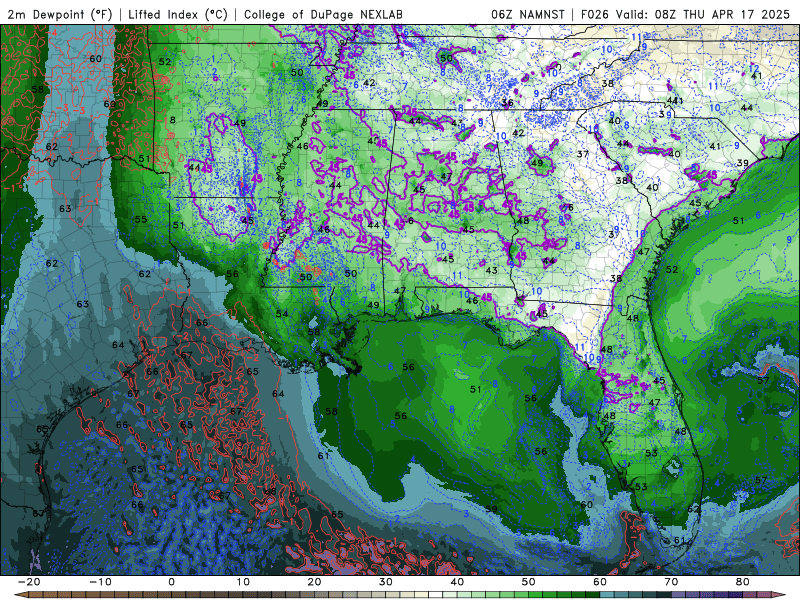Click the '-20' label on the color scale
This screenshot has width=800, height=600.
pyautogui.click(x=29, y=582)
